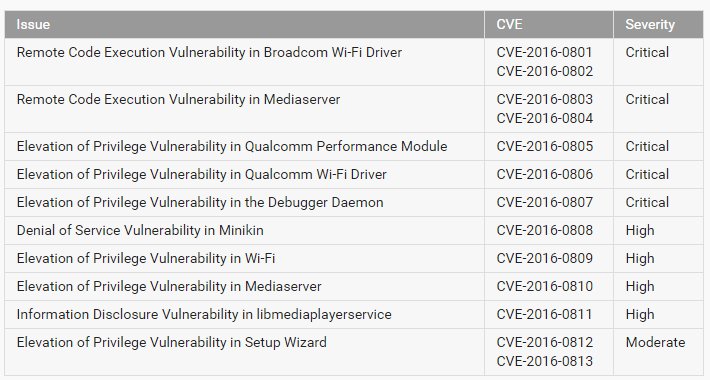Click the Severity column header
Screen dimensions: 710x380
point(650,24)
